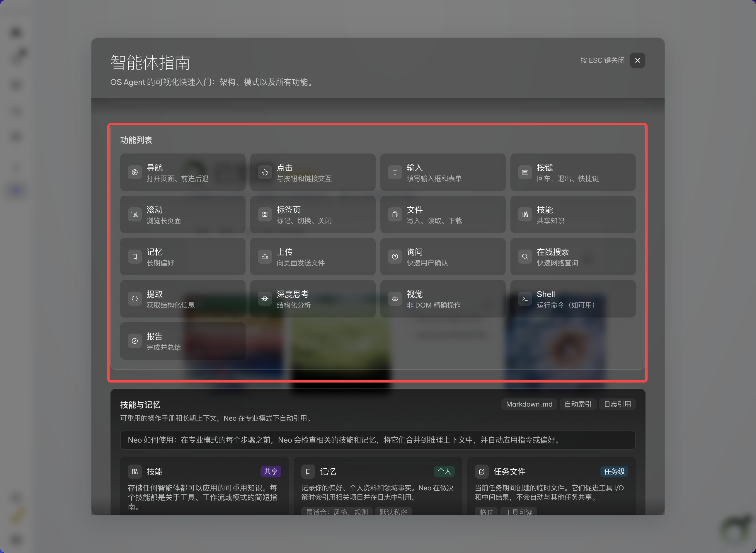Image resolution: width=756 pixels, height=553 pixels.
Task: Click the 按键 keyboard icon
Action: click(x=525, y=172)
